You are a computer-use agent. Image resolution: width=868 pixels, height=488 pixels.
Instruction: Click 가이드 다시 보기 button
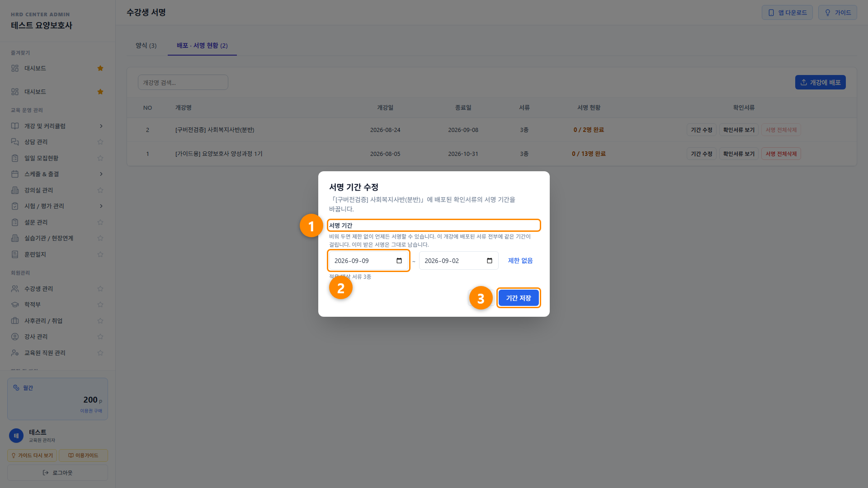[32, 455]
